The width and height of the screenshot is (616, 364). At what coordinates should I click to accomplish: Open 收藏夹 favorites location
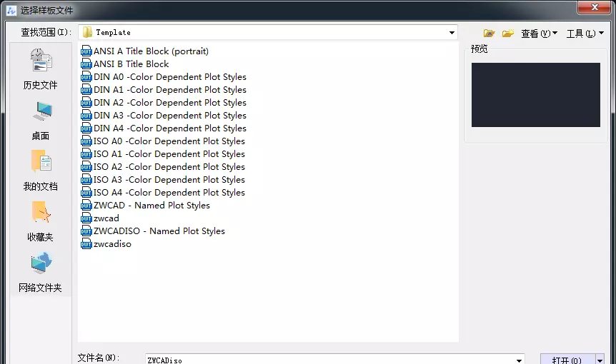click(x=41, y=222)
